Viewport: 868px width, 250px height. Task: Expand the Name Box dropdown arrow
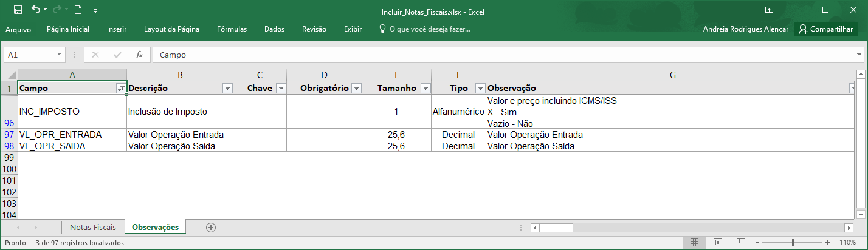60,55
